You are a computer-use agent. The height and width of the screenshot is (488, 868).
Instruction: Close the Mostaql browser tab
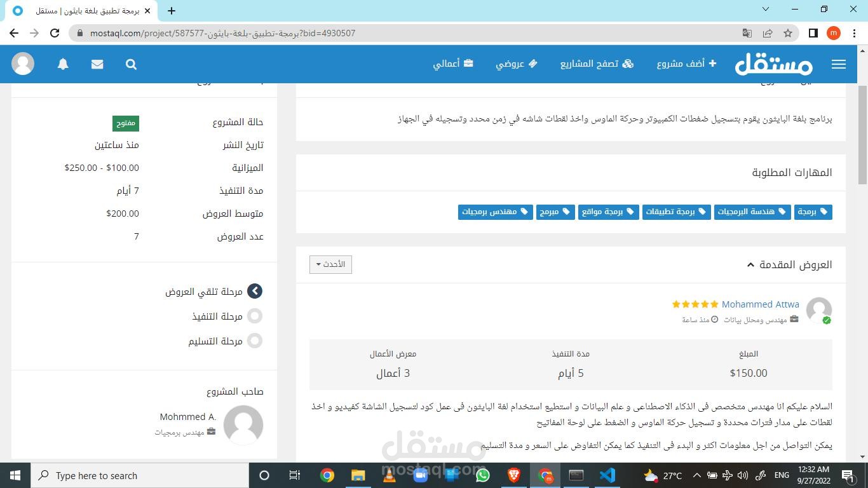coord(148,11)
